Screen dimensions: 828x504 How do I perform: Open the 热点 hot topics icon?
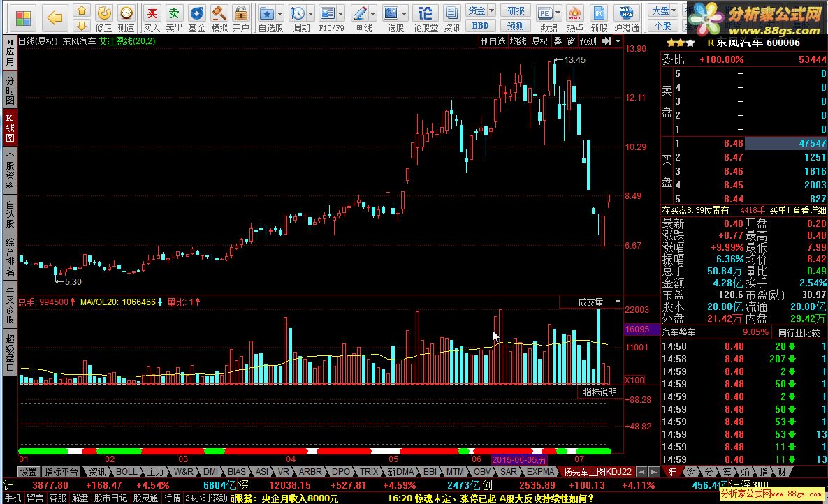(x=575, y=18)
